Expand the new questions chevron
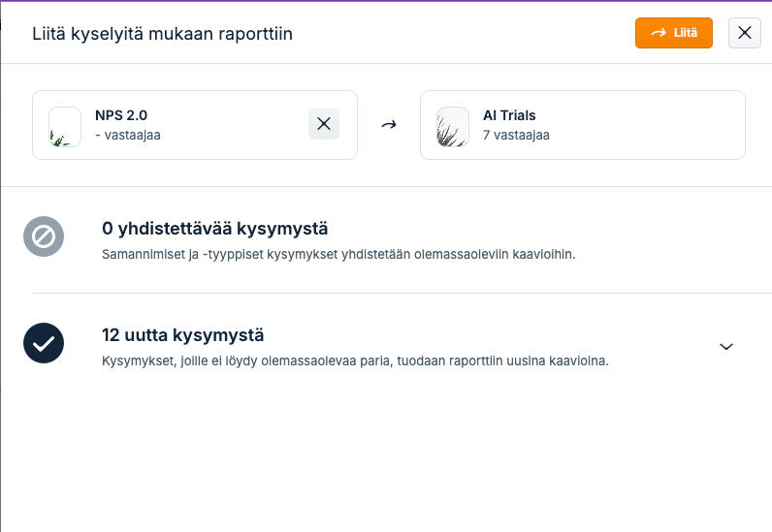Viewport: 772px width, 532px height. (x=726, y=347)
